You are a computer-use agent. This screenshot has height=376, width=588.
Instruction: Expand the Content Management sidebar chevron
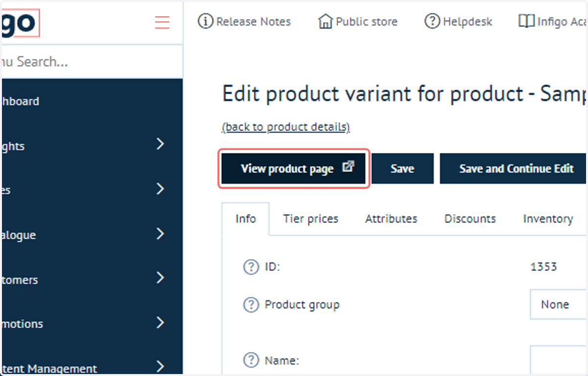pos(160,366)
